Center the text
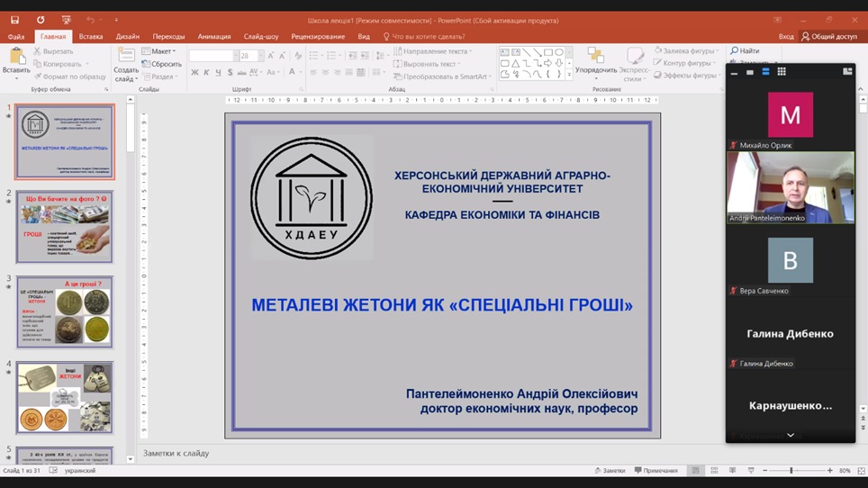868x488 pixels. pos(325,73)
